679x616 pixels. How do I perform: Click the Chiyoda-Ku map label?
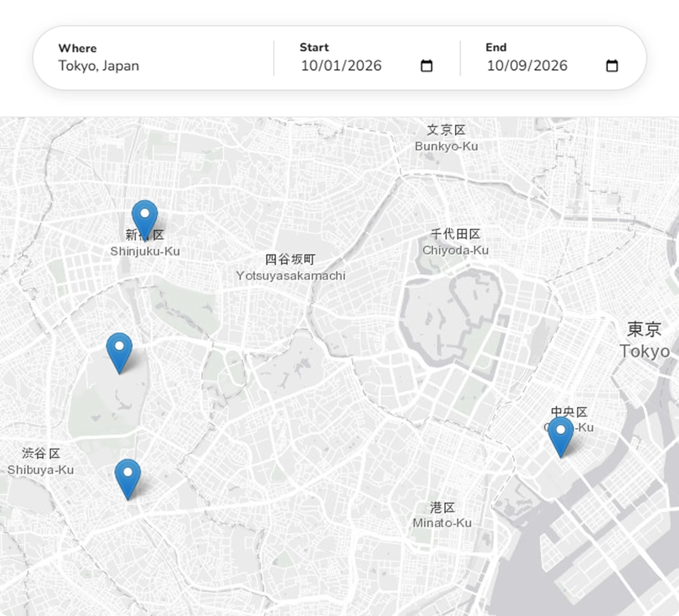(455, 242)
